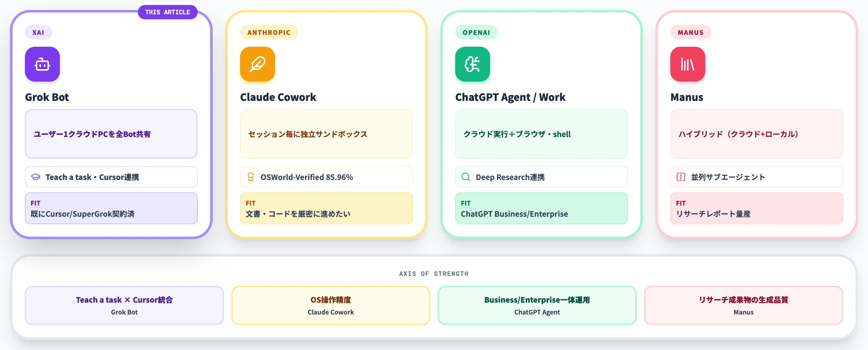Image resolution: width=868 pixels, height=350 pixels.
Task: Click the red Manus library icon
Action: [x=687, y=64]
